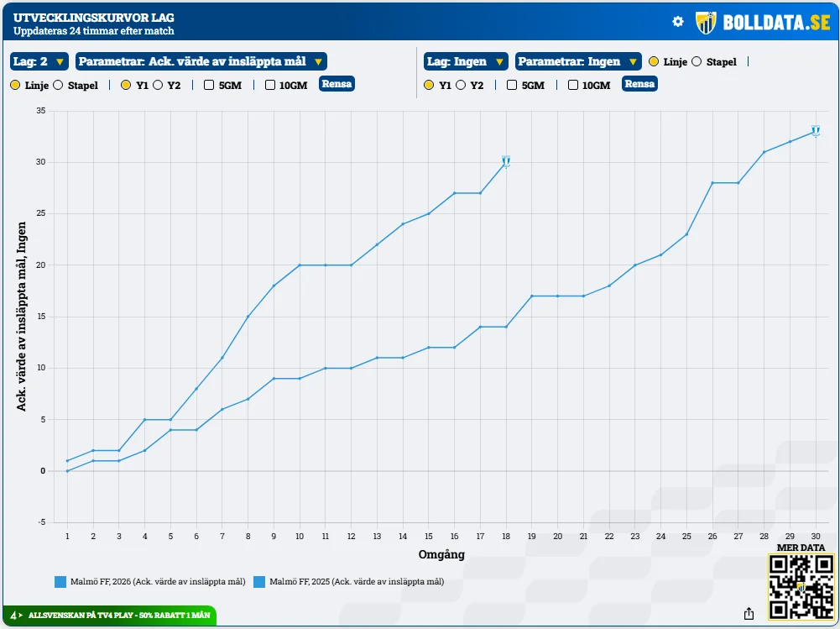Click data point at round 10 value 20

pyautogui.click(x=300, y=265)
